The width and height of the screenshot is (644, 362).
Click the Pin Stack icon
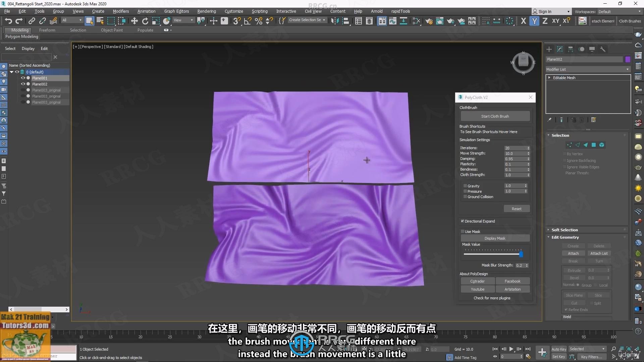coord(549,120)
